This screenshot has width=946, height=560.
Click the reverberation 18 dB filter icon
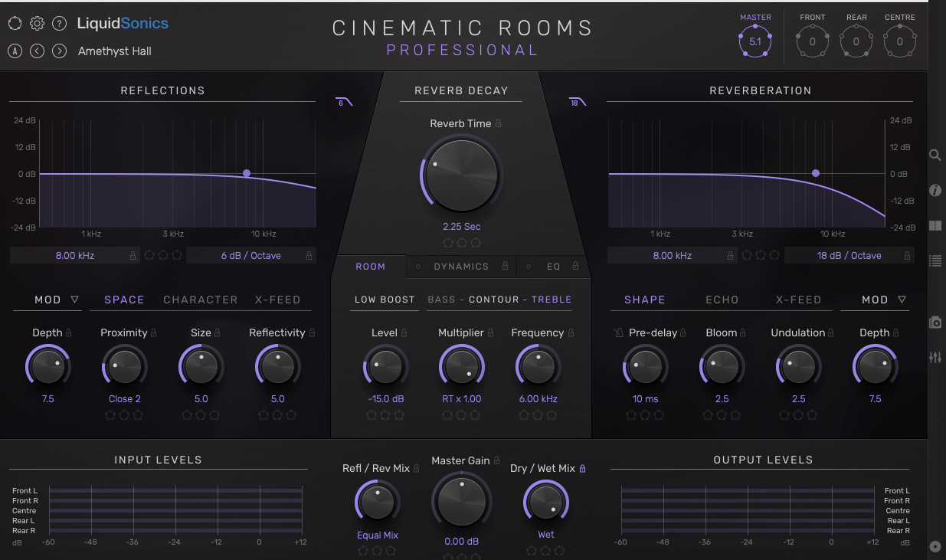tap(577, 102)
